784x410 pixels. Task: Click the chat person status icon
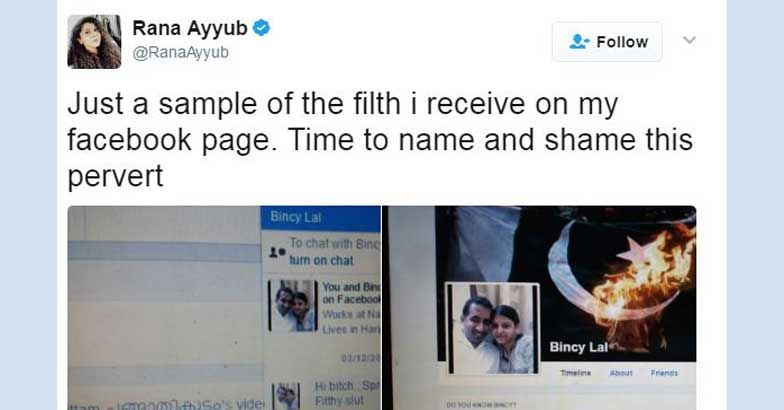pos(276,252)
